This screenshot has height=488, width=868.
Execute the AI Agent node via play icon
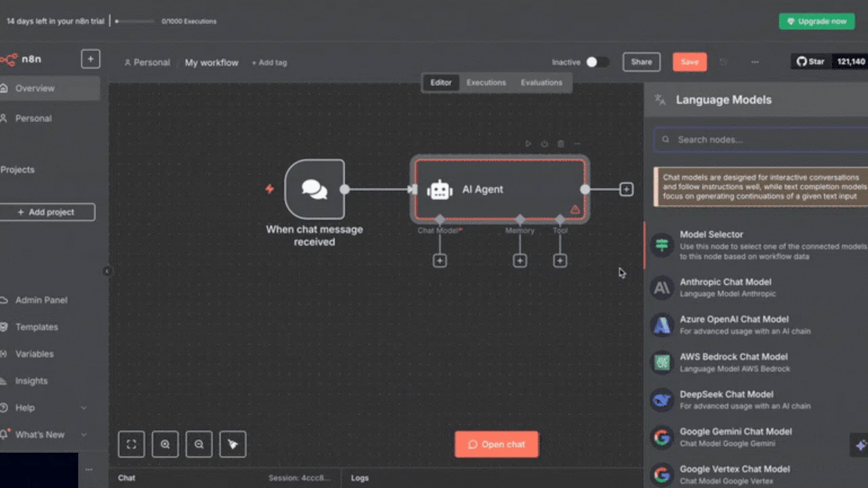click(x=528, y=144)
